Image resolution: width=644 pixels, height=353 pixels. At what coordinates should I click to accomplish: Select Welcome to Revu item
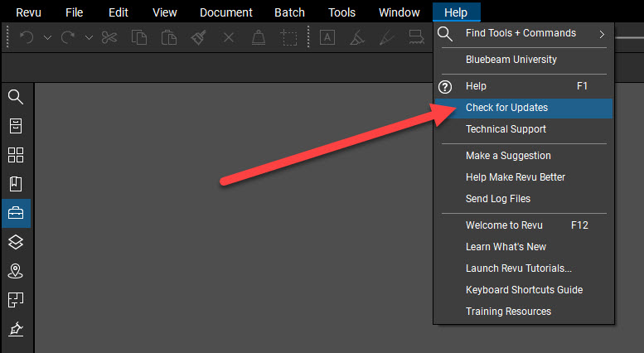(x=524, y=225)
